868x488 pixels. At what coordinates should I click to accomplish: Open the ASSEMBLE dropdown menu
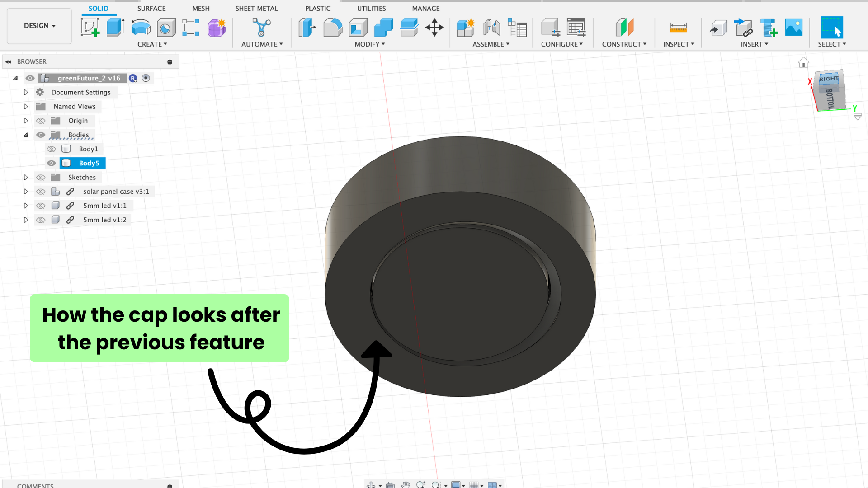click(x=491, y=44)
